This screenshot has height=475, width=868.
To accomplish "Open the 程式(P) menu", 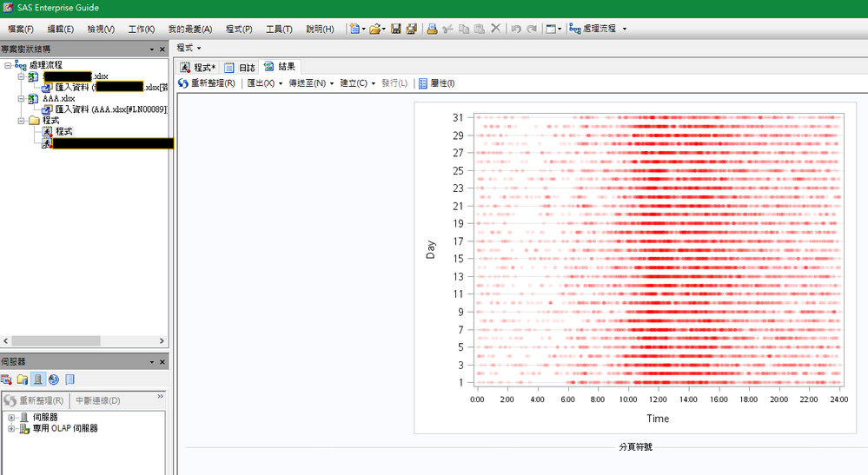I will 239,29.
